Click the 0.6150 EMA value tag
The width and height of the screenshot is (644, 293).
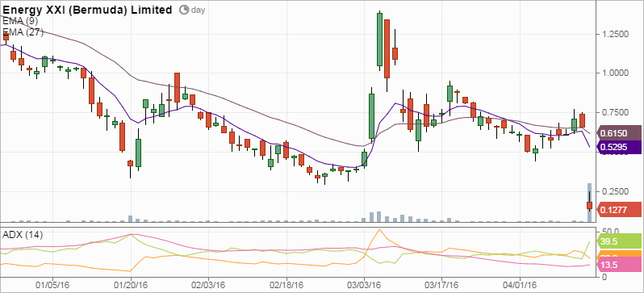click(x=618, y=133)
